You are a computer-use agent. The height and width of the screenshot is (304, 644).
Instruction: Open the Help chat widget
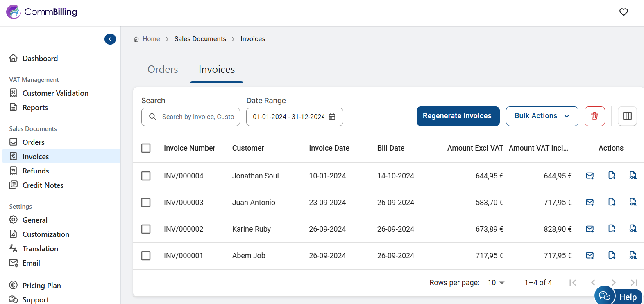pos(618,296)
